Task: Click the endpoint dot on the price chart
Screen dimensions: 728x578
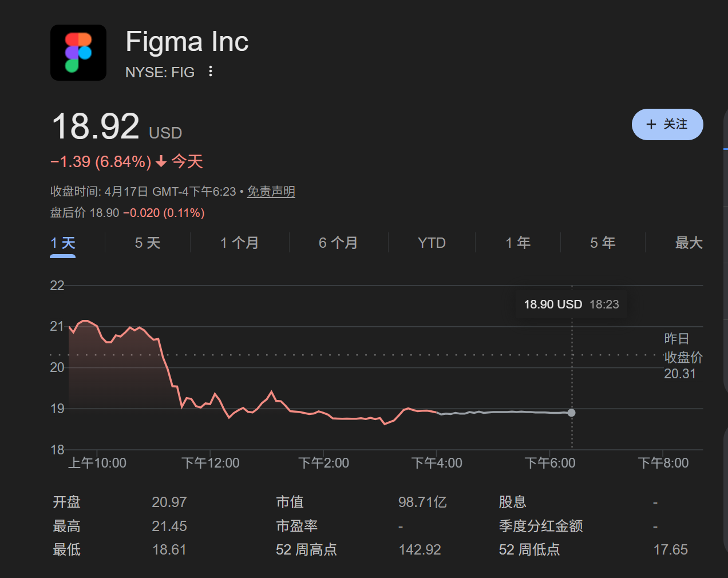Action: (x=571, y=412)
